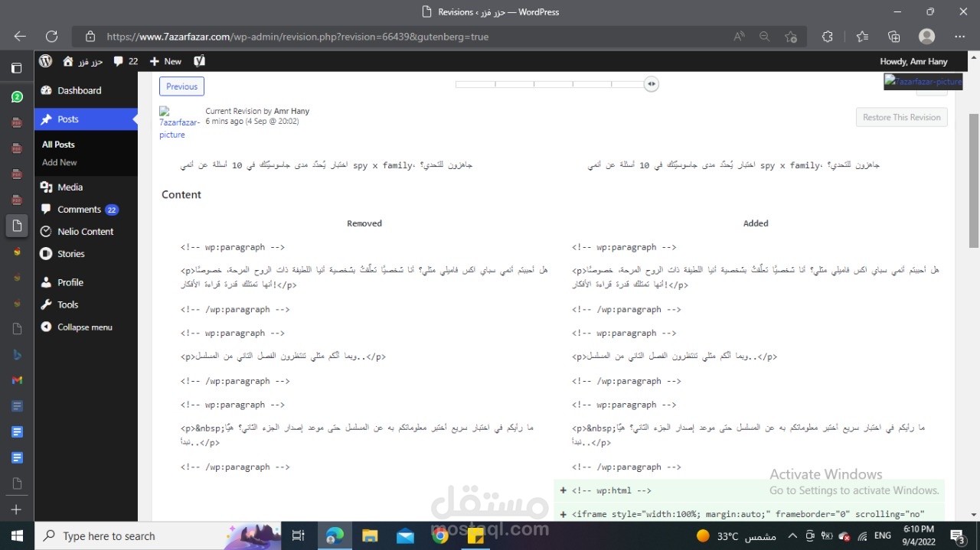The height and width of the screenshot is (550, 980).
Task: Switch to the Gmail vertical tab
Action: coord(16,380)
